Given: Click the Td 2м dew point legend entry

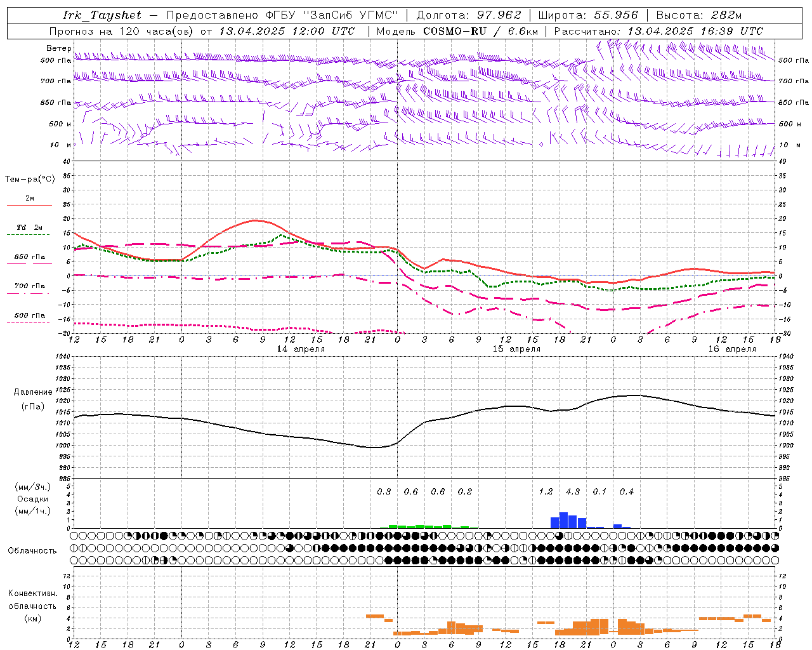Looking at the screenshot, I should (29, 227).
